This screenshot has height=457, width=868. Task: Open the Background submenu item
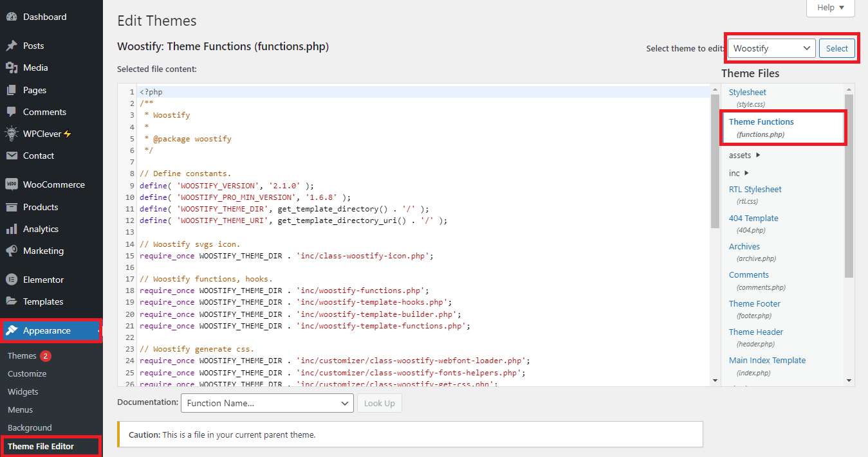point(30,427)
